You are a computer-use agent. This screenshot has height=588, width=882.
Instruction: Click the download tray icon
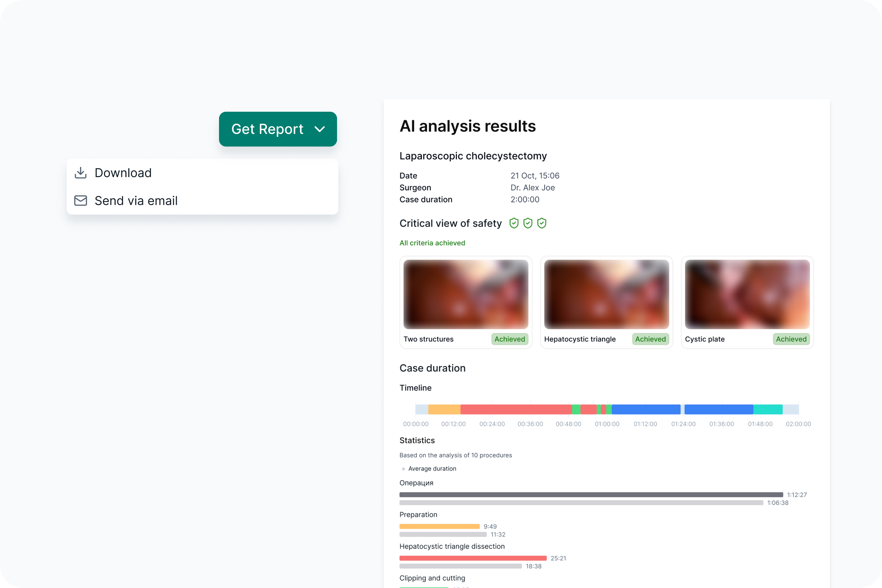click(80, 173)
